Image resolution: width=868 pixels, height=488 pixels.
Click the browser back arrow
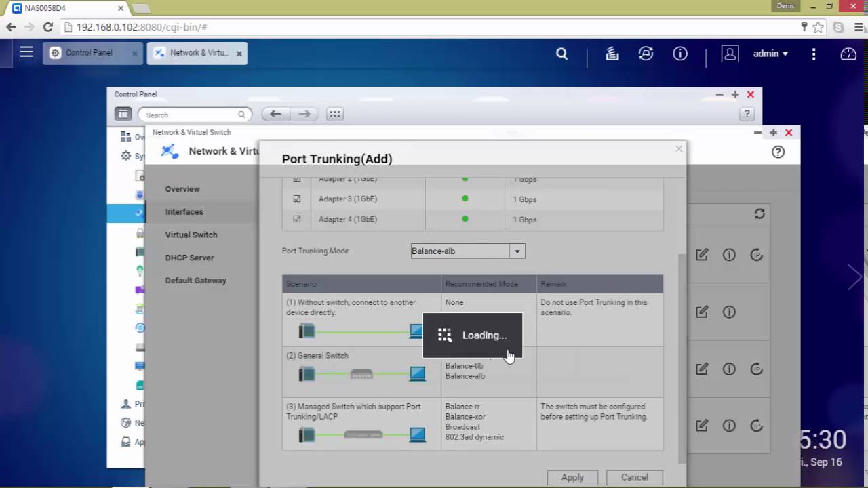click(11, 27)
